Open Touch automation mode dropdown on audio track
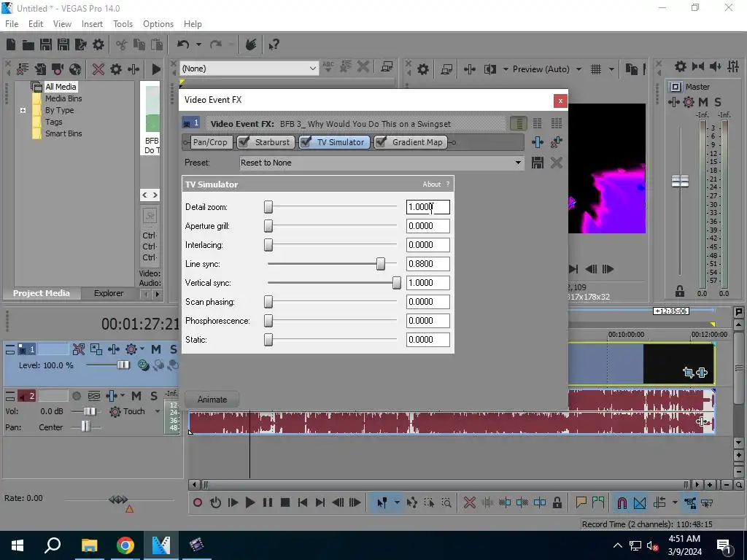 [158, 411]
